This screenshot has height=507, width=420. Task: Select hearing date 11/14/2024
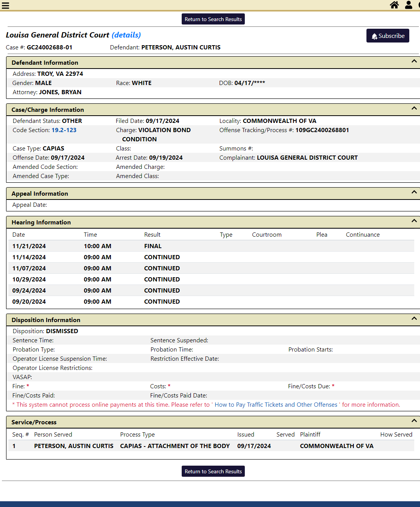[x=29, y=257]
